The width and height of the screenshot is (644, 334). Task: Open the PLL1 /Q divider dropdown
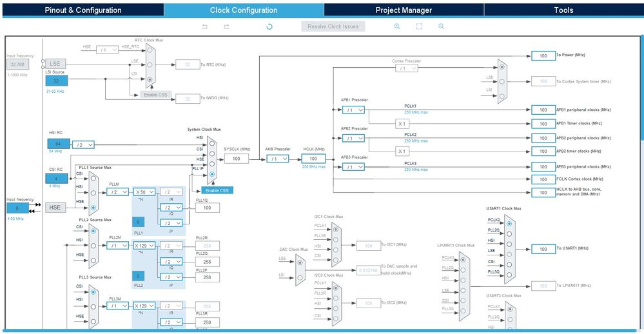coord(171,208)
